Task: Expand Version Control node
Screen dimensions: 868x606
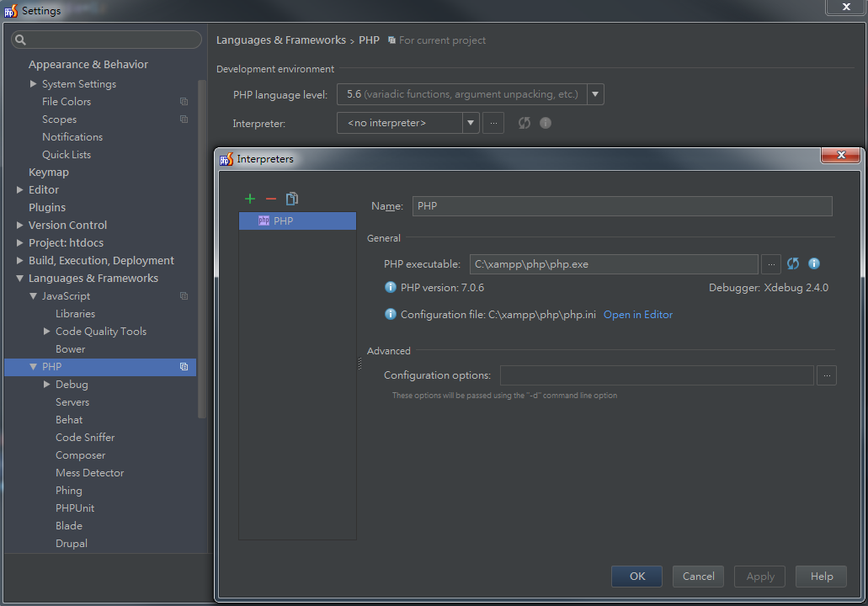Action: tap(20, 226)
